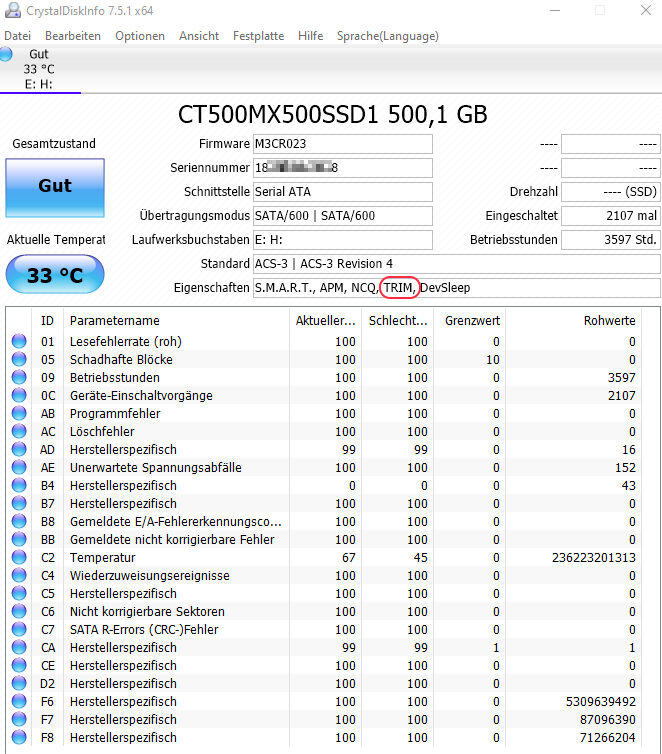Click status orb for AC Löschfehler
The image size is (662, 754).
point(19,431)
